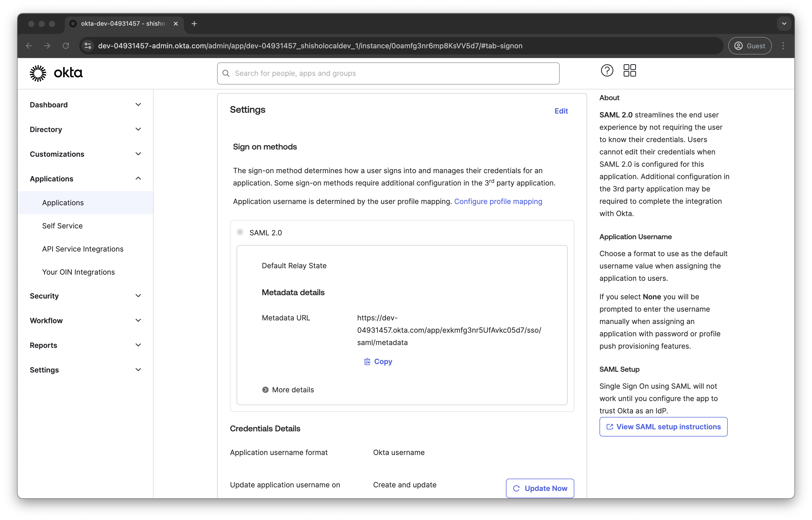Expand More details disclosure
The image size is (812, 520).
point(288,390)
